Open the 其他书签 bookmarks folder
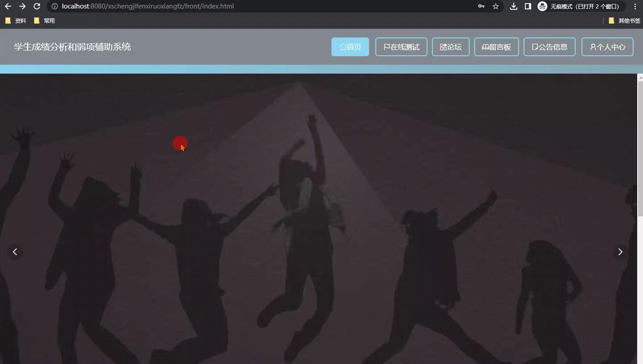Viewport: 643px width, 364px height. tap(624, 21)
